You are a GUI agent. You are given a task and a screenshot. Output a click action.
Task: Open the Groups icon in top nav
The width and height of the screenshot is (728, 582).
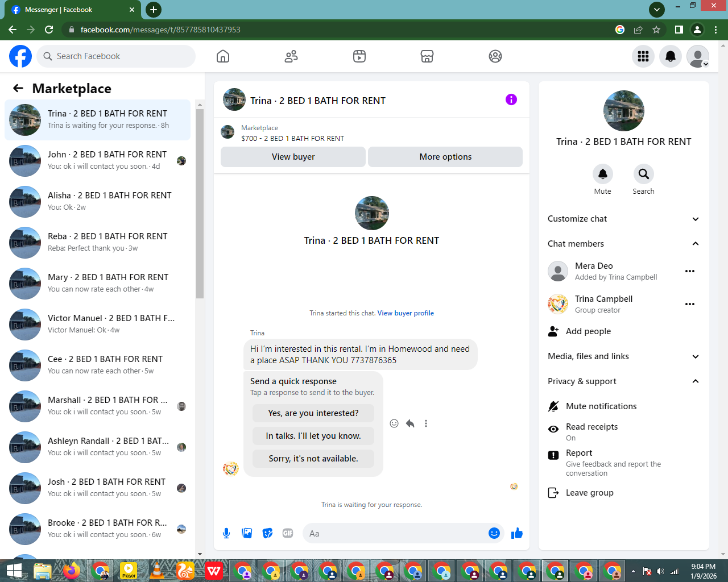tap(495, 56)
